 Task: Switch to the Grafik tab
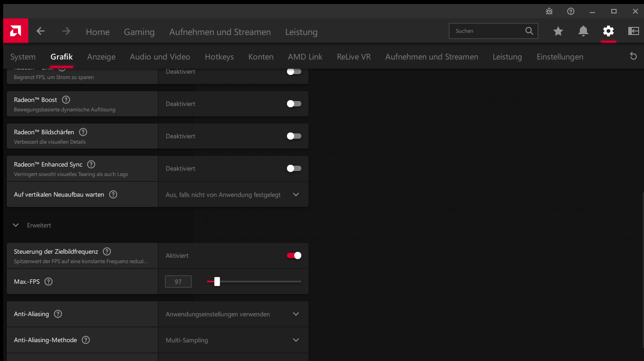coord(62,57)
